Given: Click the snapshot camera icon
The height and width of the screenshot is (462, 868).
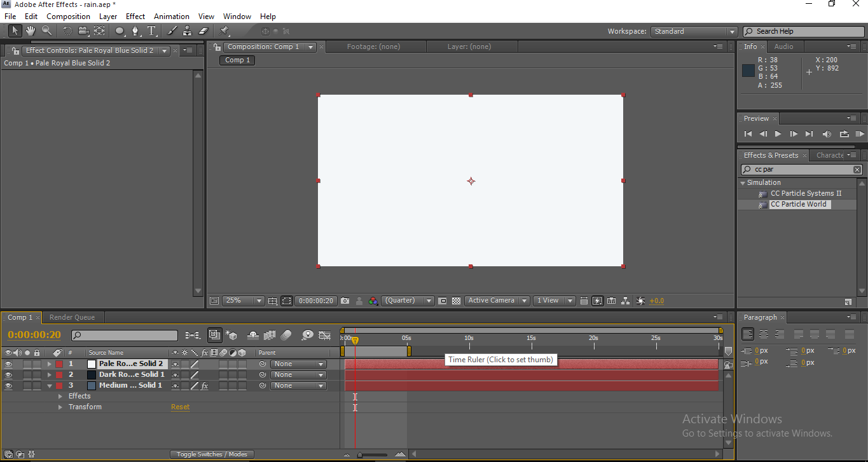Looking at the screenshot, I should coord(345,301).
